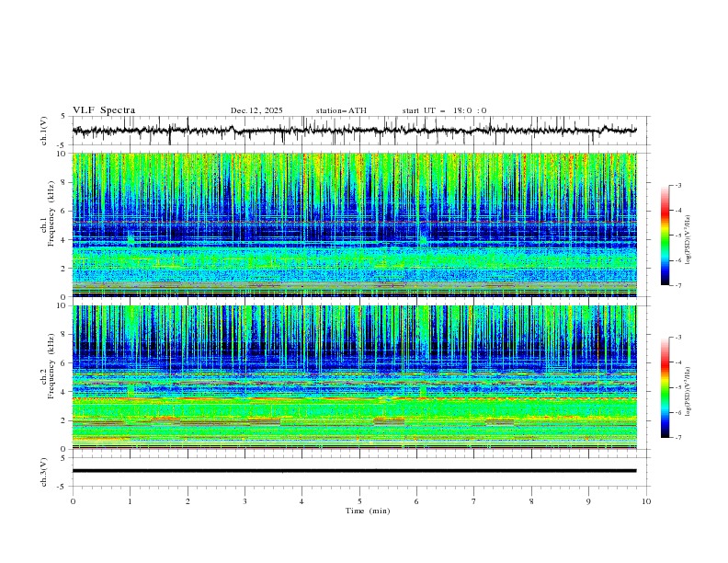Click the 'ch.1(V)' waveform axis label
Viewport: 728px width, 563px height.
(x=44, y=131)
